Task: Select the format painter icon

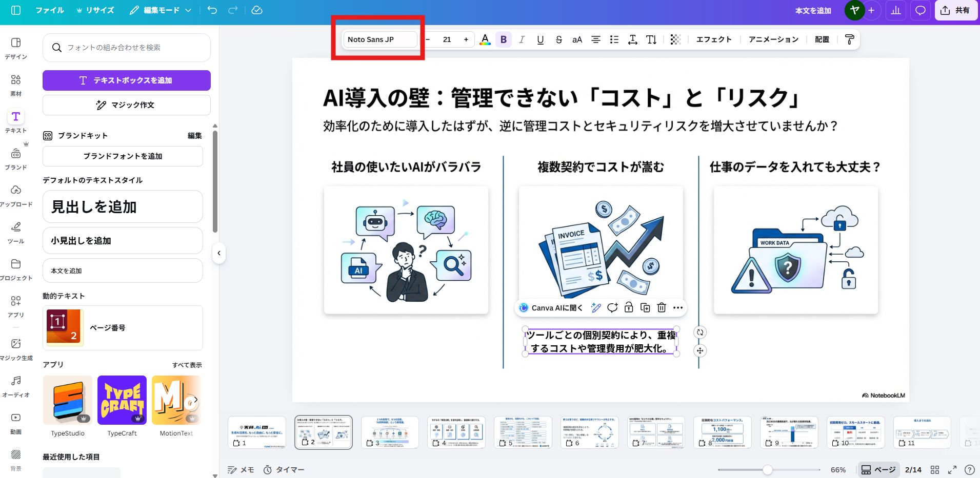Action: point(850,39)
